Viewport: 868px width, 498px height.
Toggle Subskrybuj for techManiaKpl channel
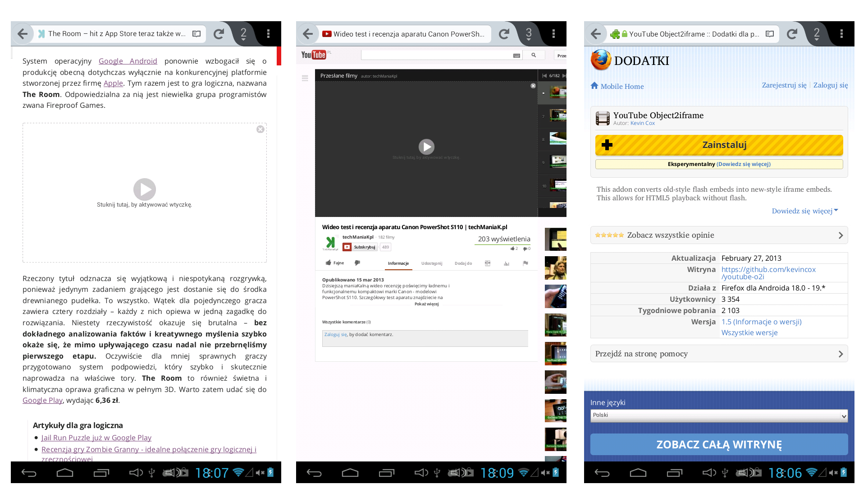coord(360,247)
